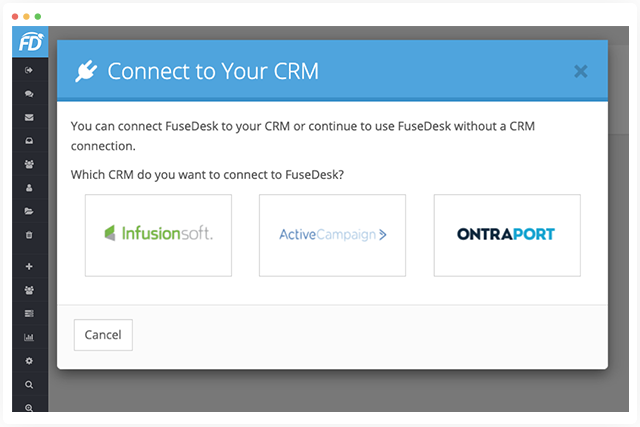Screen dimensions: 640x427
Task: Open the settings gear sidebar icon
Action: (x=29, y=360)
